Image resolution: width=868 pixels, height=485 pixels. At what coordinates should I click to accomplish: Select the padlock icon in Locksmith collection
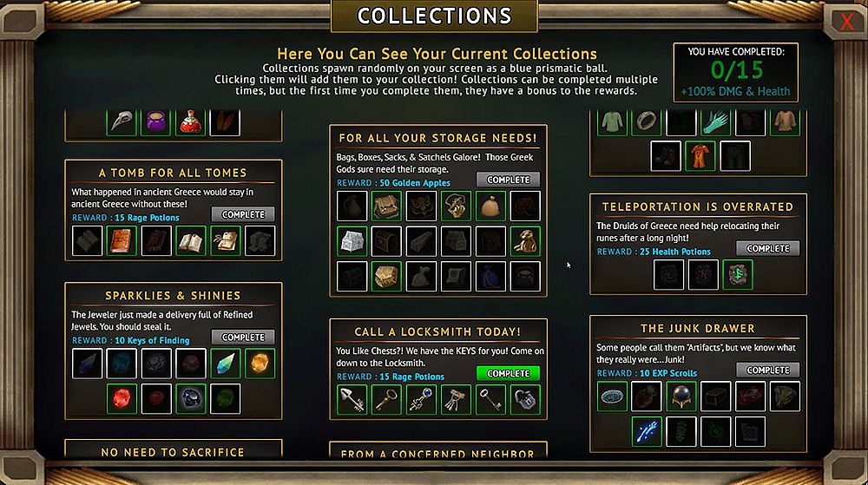coord(525,399)
